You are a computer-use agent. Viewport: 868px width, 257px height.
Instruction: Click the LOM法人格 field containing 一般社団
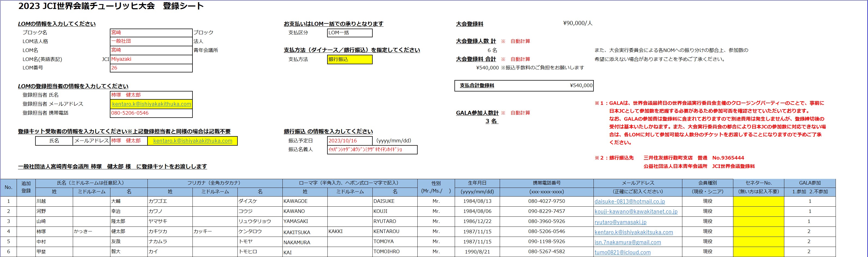(x=151, y=41)
